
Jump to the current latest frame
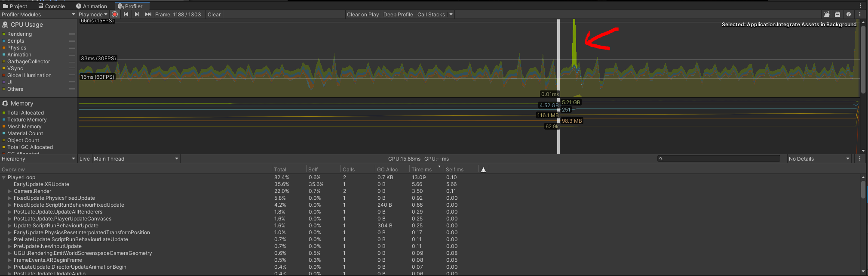(x=148, y=14)
